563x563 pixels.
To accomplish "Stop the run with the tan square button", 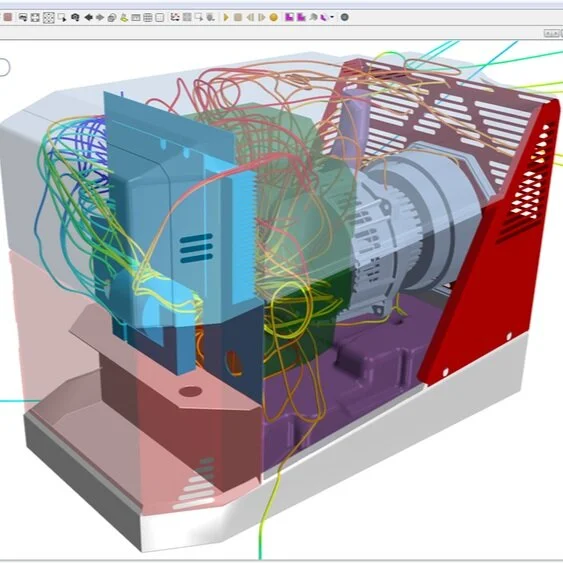I will tap(238, 17).
